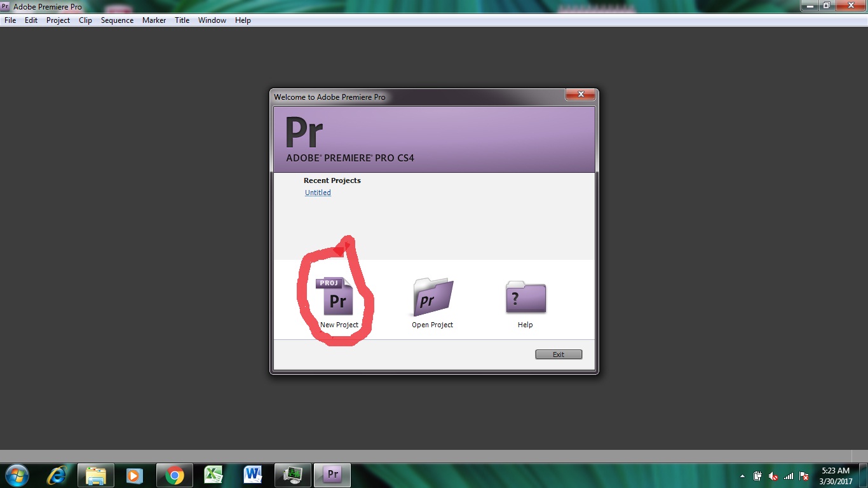Click the Premiere Pro title bar icon
The width and height of the screenshot is (868, 488).
tap(5, 6)
